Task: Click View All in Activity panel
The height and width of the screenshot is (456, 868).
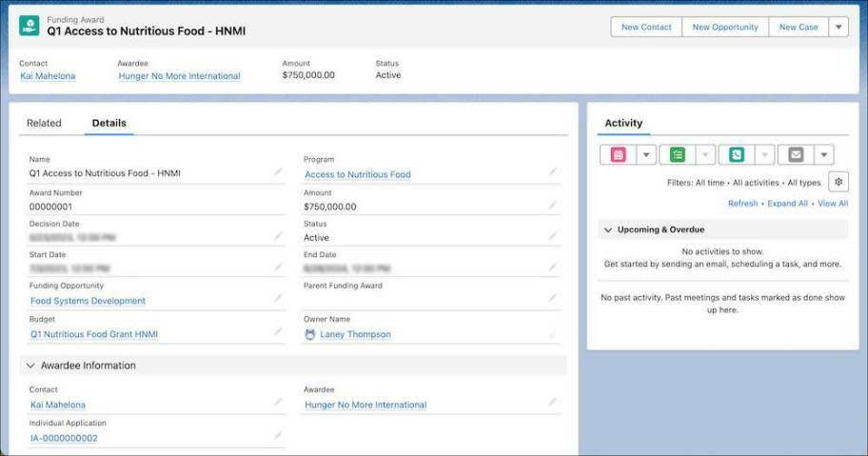Action: pos(833,203)
